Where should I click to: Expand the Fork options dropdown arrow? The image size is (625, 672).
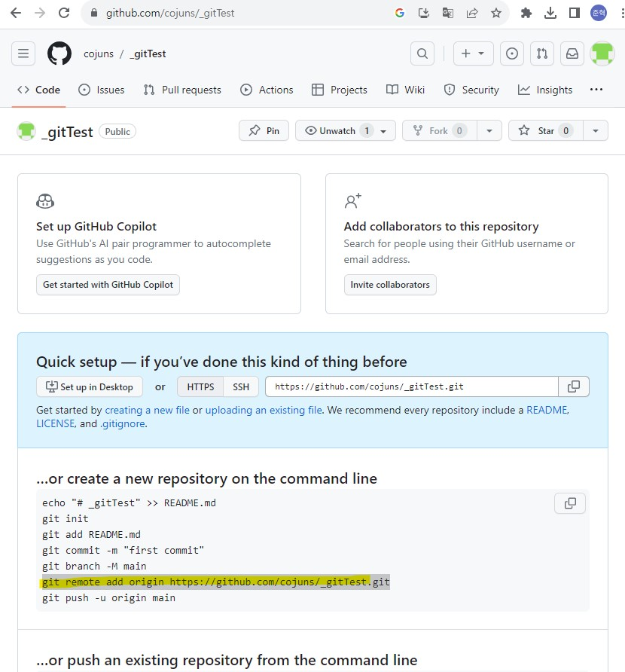(489, 131)
